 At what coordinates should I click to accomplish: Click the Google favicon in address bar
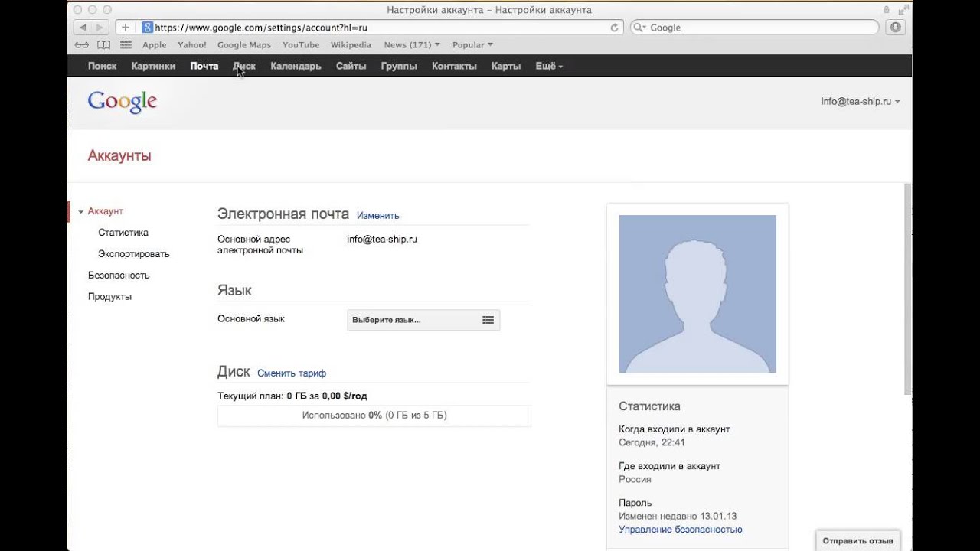click(x=148, y=28)
